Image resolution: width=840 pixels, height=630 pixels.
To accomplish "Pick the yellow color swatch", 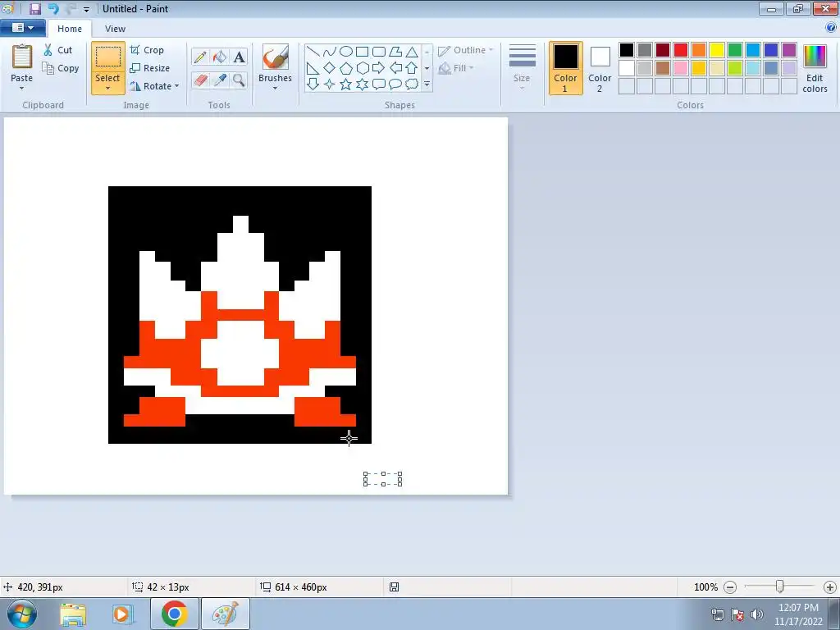I will [x=717, y=50].
